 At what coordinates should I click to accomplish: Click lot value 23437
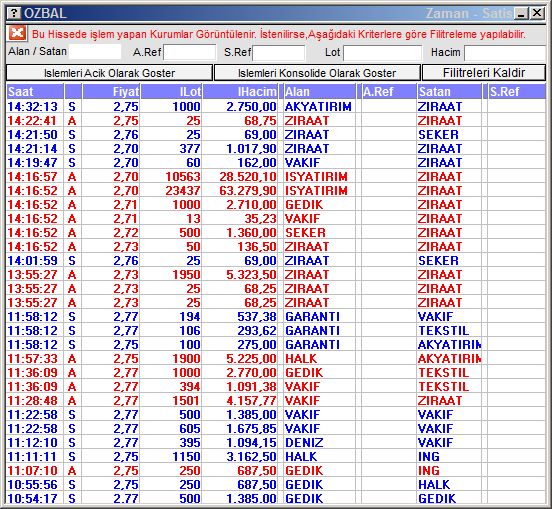pos(183,190)
